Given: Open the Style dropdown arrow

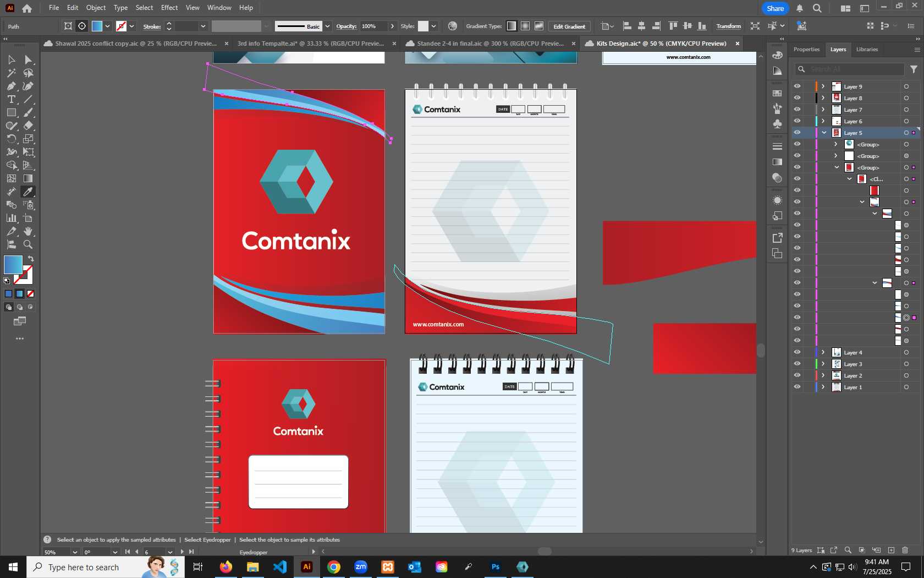Looking at the screenshot, I should pyautogui.click(x=433, y=26).
